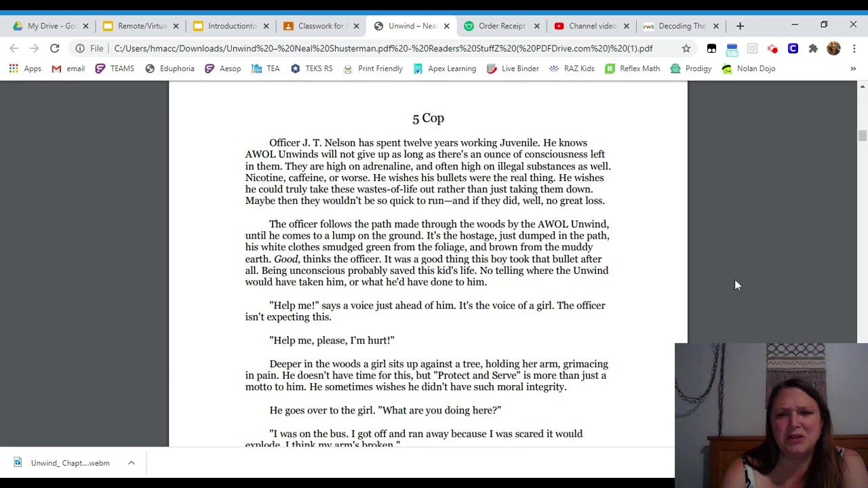The image size is (868, 488).
Task: Open a new browser tab
Action: [x=740, y=26]
